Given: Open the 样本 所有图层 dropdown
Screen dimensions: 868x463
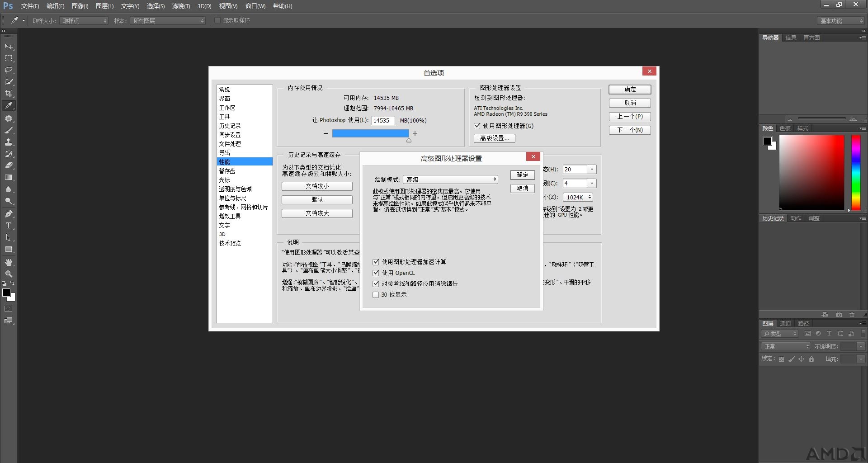Looking at the screenshot, I should 168,21.
